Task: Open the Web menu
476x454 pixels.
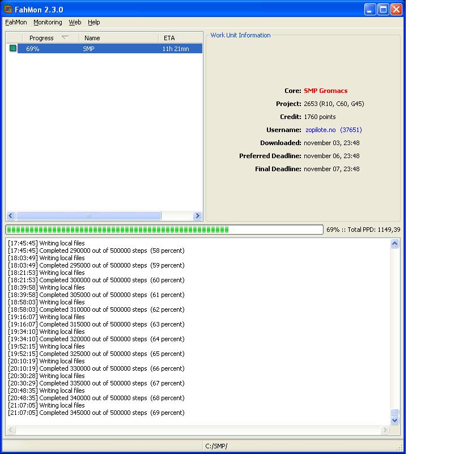Action: (x=75, y=22)
